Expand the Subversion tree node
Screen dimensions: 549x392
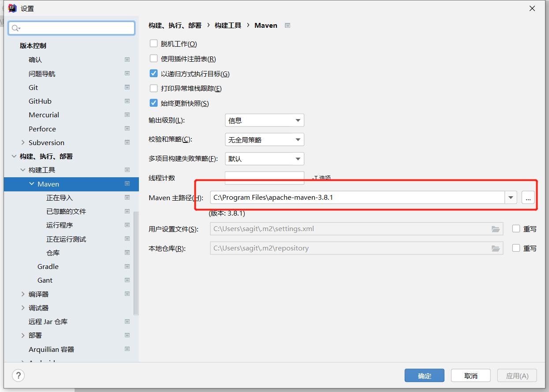(x=23, y=142)
